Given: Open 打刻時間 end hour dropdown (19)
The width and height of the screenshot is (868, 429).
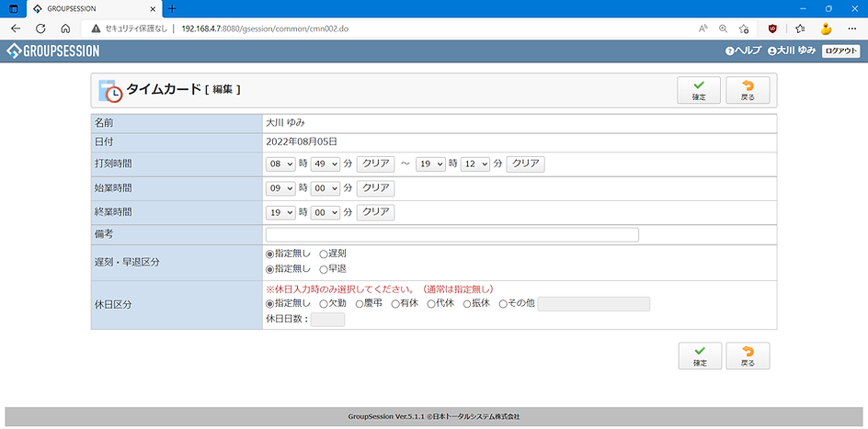Looking at the screenshot, I should (x=430, y=164).
